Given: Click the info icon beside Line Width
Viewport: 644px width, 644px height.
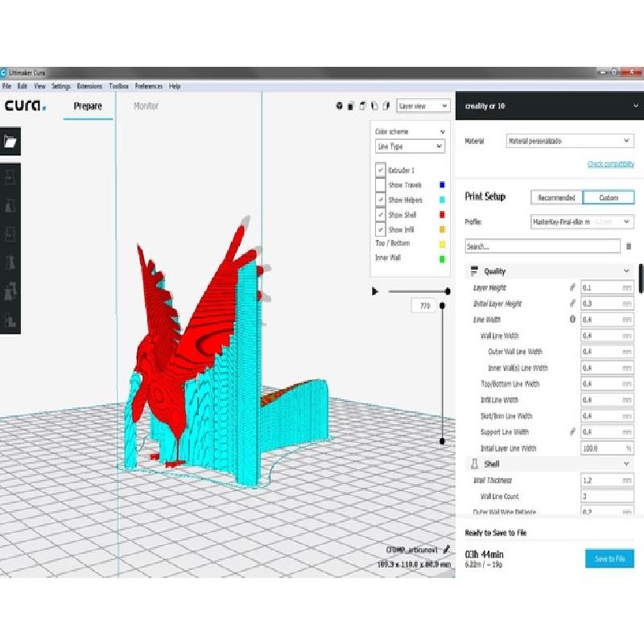Looking at the screenshot, I should tap(572, 319).
